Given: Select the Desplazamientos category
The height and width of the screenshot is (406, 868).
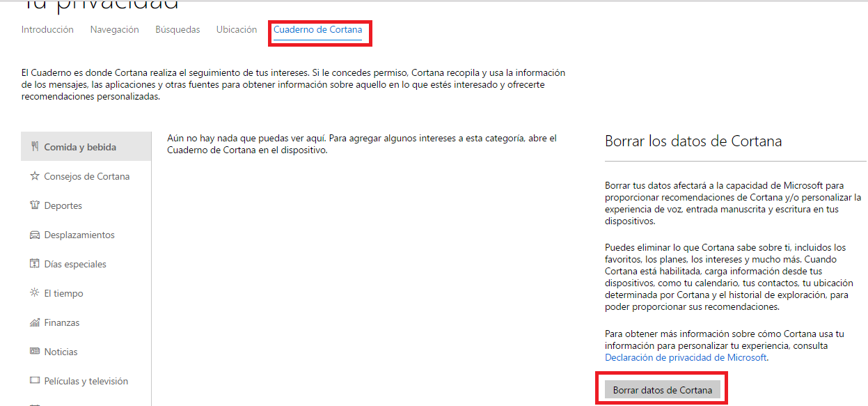Looking at the screenshot, I should [x=86, y=235].
